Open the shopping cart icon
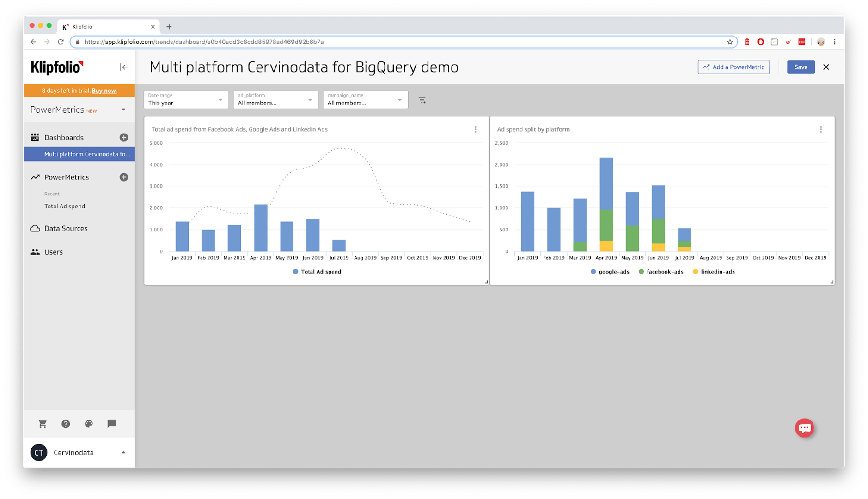This screenshot has width=868, height=499. [x=43, y=424]
